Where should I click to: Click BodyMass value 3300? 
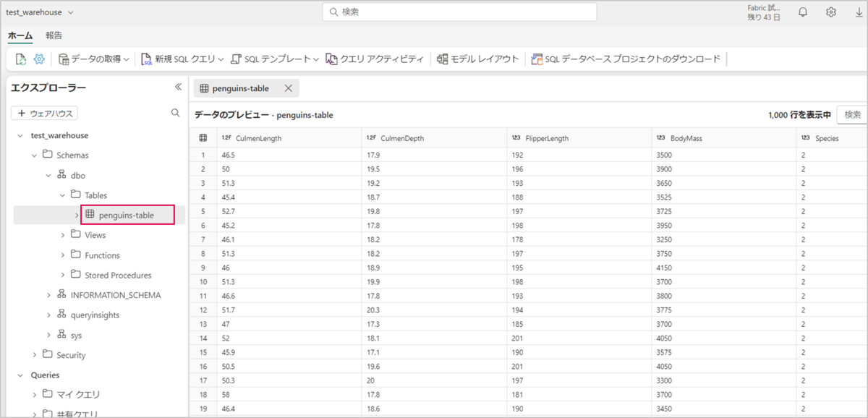point(665,380)
